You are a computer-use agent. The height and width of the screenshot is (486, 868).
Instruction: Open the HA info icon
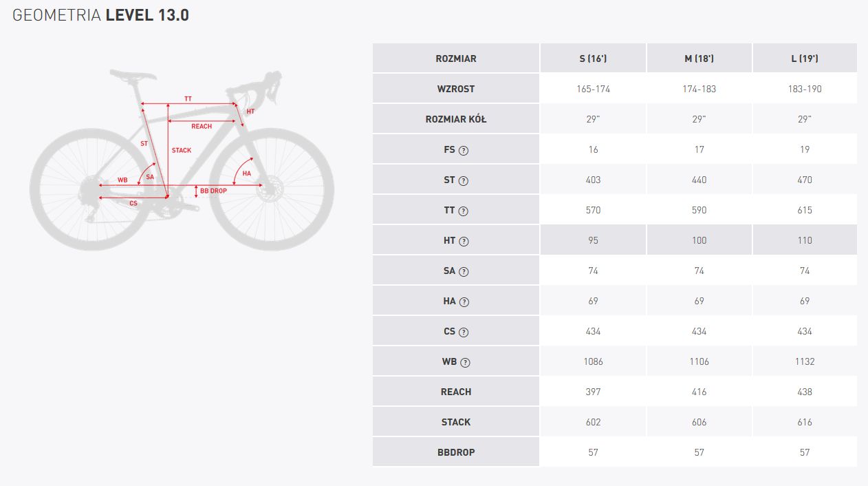tap(464, 302)
